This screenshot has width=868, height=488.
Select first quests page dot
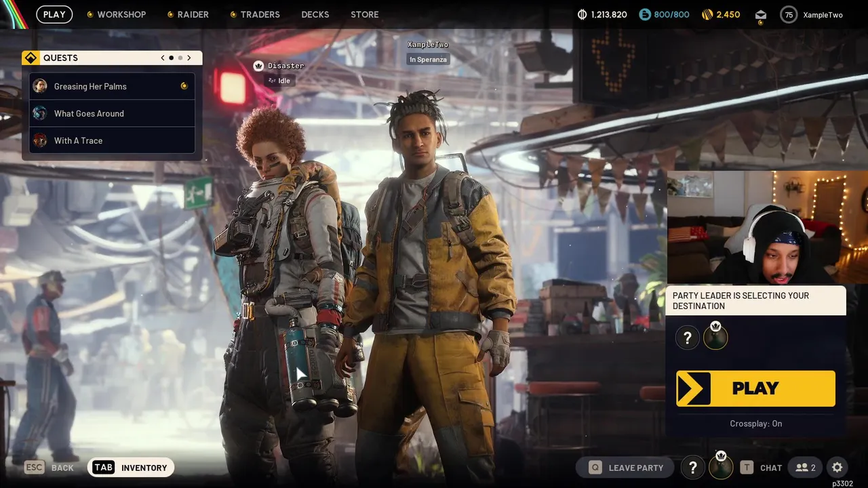pos(171,58)
